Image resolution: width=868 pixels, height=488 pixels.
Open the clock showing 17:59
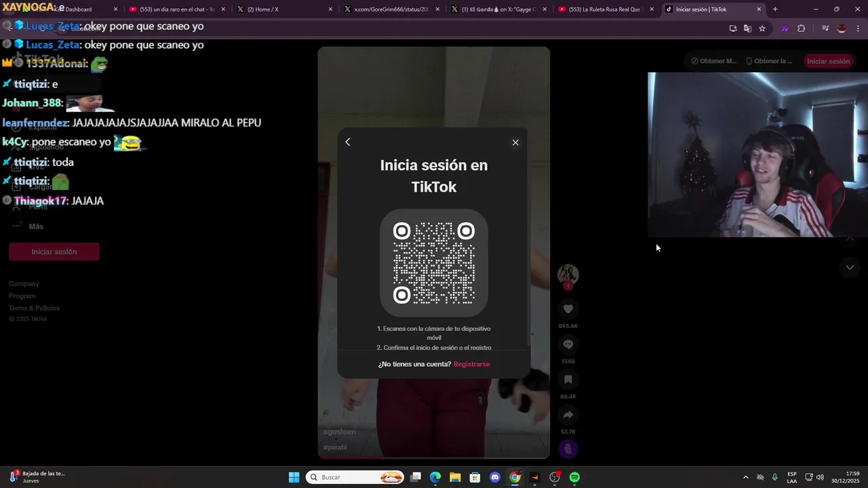pos(846,477)
